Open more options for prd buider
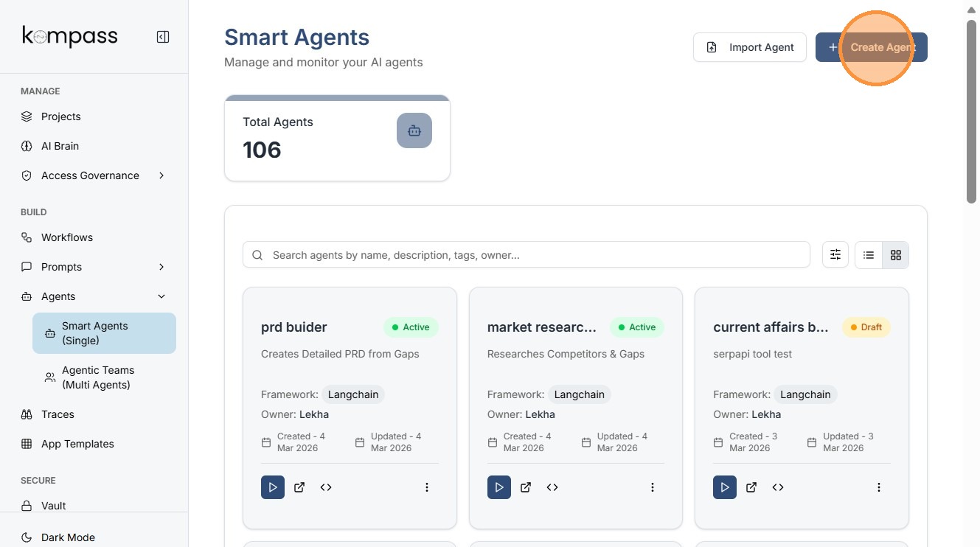Viewport: 980px width, 547px height. (x=426, y=487)
